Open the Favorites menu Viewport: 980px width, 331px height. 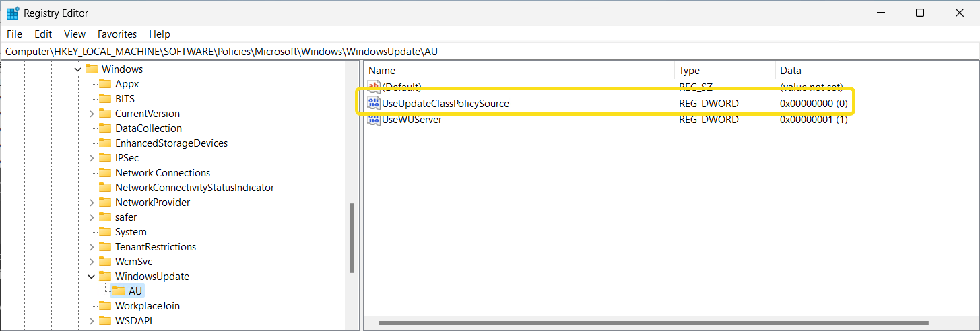(117, 34)
